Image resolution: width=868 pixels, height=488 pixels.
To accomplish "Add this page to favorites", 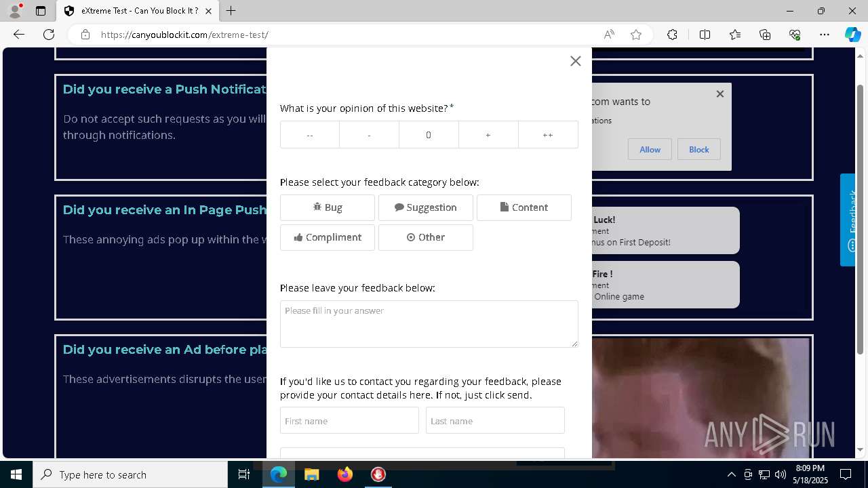I will tap(636, 35).
